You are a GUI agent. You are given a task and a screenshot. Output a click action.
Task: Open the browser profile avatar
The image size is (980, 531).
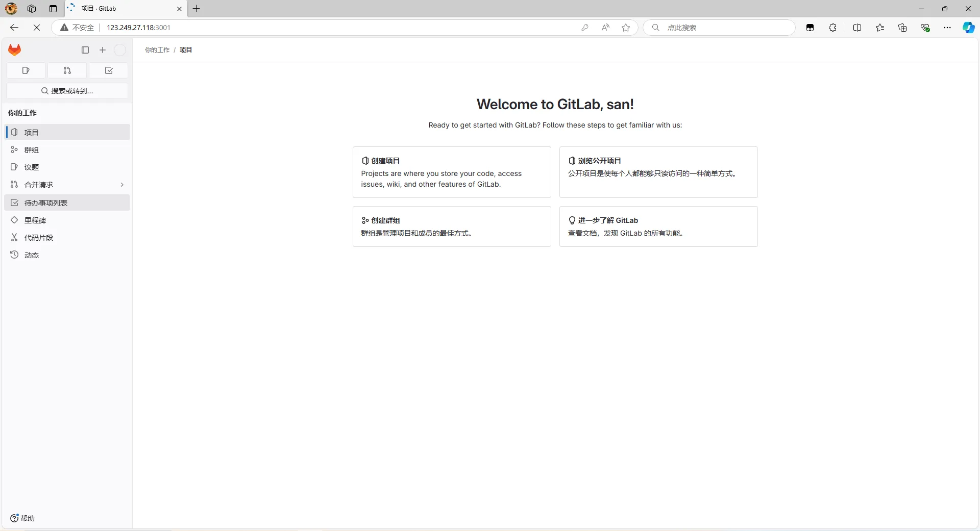pos(11,9)
